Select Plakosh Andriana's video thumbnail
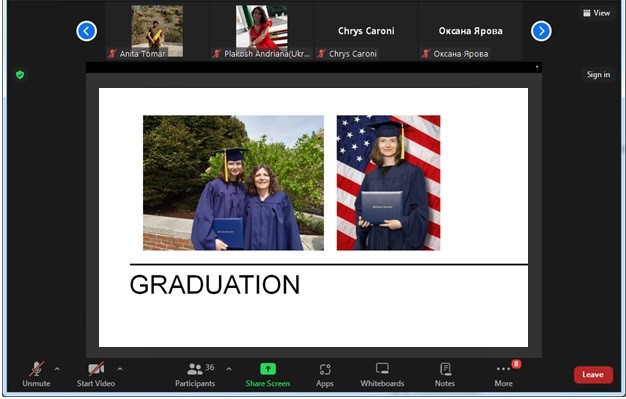The image size is (626, 399). coord(261,31)
